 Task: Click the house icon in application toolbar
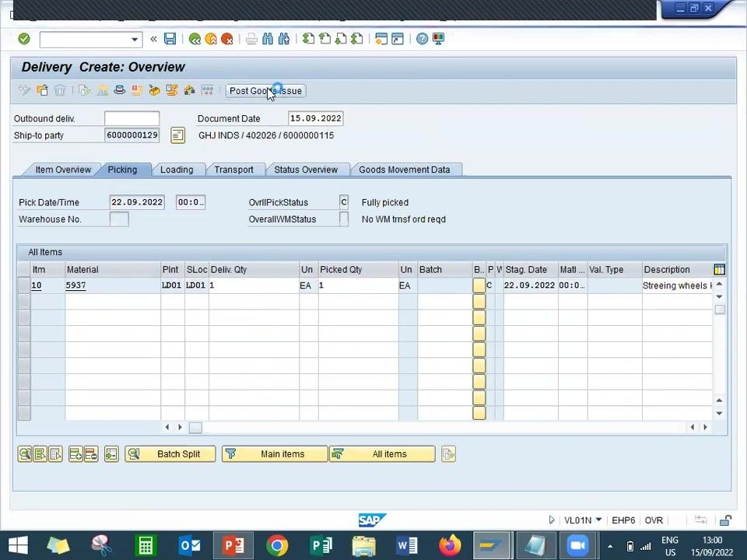(x=189, y=90)
